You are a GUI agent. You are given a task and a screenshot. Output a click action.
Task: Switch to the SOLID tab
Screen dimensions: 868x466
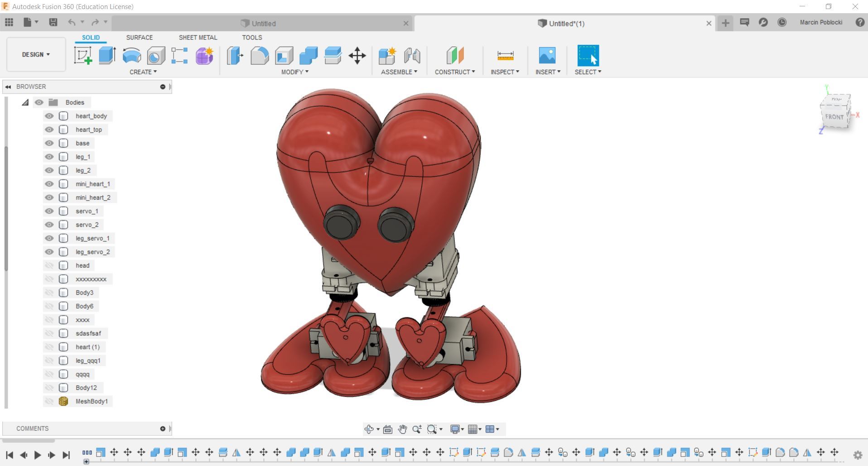(x=91, y=38)
